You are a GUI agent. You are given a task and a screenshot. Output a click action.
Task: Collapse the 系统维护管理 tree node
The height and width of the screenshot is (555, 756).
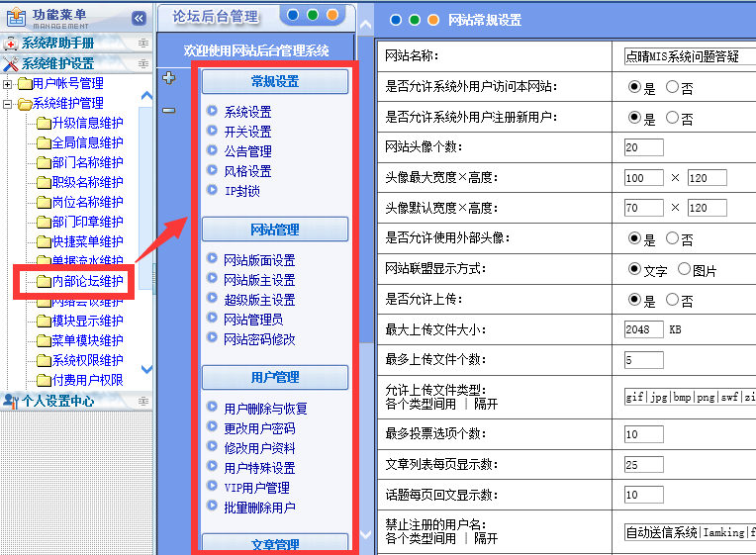9,104
